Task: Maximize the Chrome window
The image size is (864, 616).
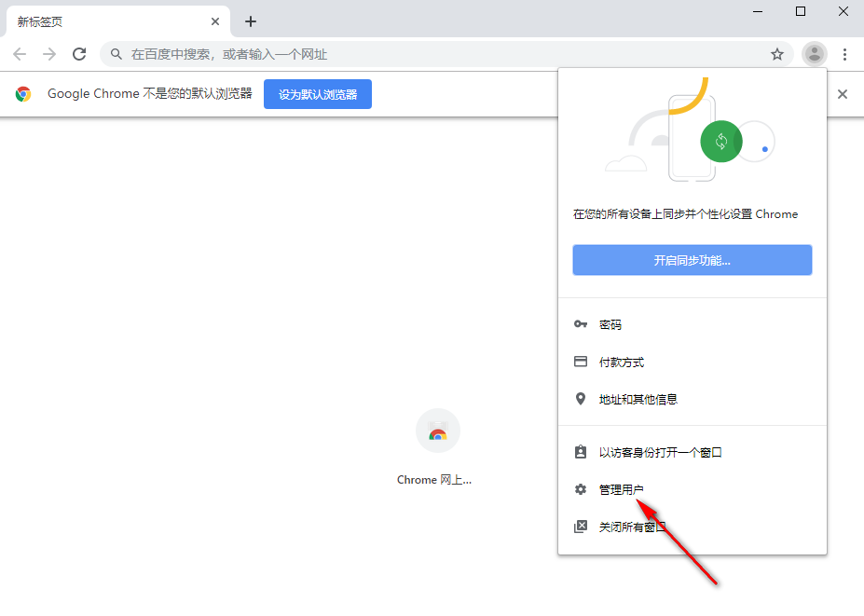Action: [801, 11]
